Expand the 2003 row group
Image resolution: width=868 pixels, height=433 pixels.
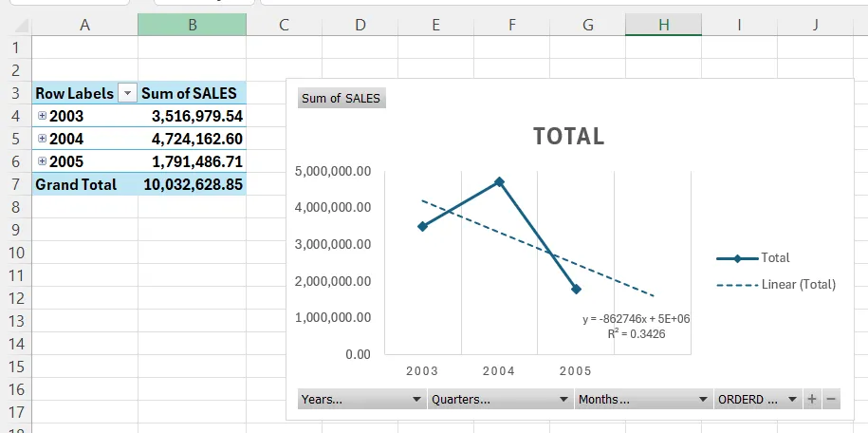point(42,116)
